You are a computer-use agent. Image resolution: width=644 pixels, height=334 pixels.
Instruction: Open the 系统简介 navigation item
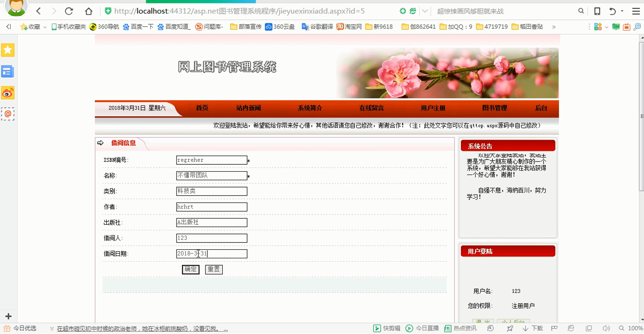(310, 108)
